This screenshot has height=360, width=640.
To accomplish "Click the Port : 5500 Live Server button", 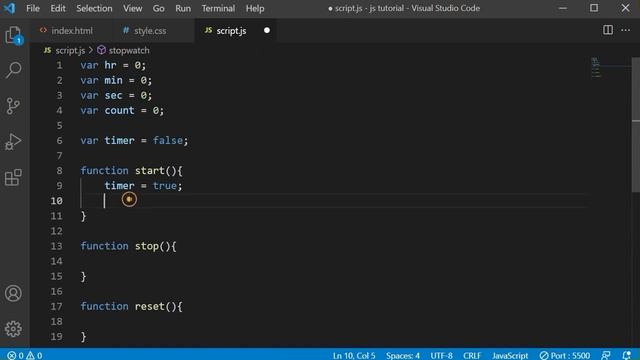I will coord(565,356).
